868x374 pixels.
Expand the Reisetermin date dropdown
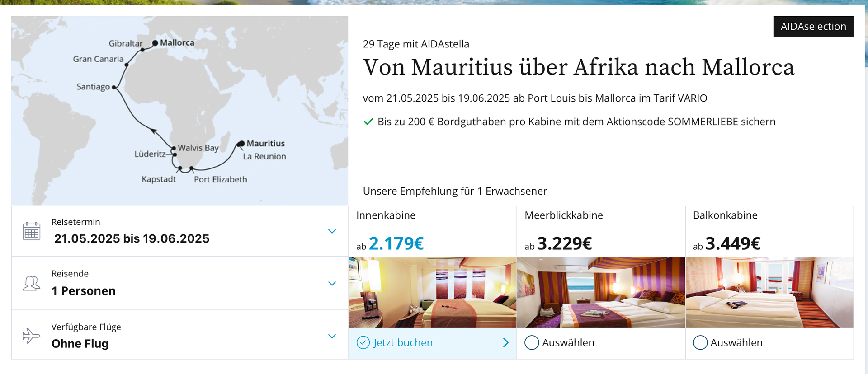tap(332, 231)
